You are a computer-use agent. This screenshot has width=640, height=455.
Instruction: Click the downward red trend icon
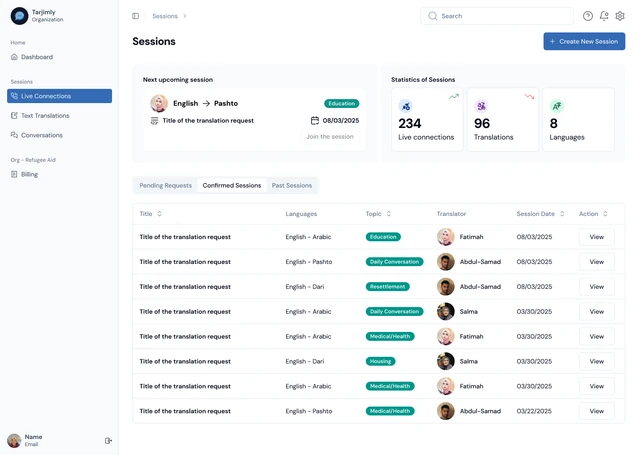[x=529, y=96]
